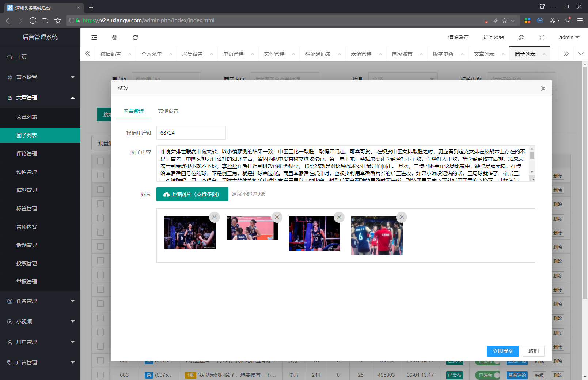Bookmark the page with the browser star icon

pyautogui.click(x=58, y=20)
